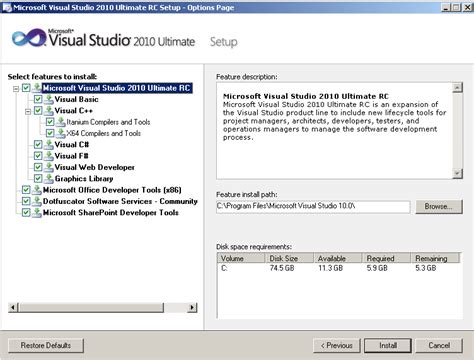Select Itanium Compilers and Tools item

tap(108, 122)
